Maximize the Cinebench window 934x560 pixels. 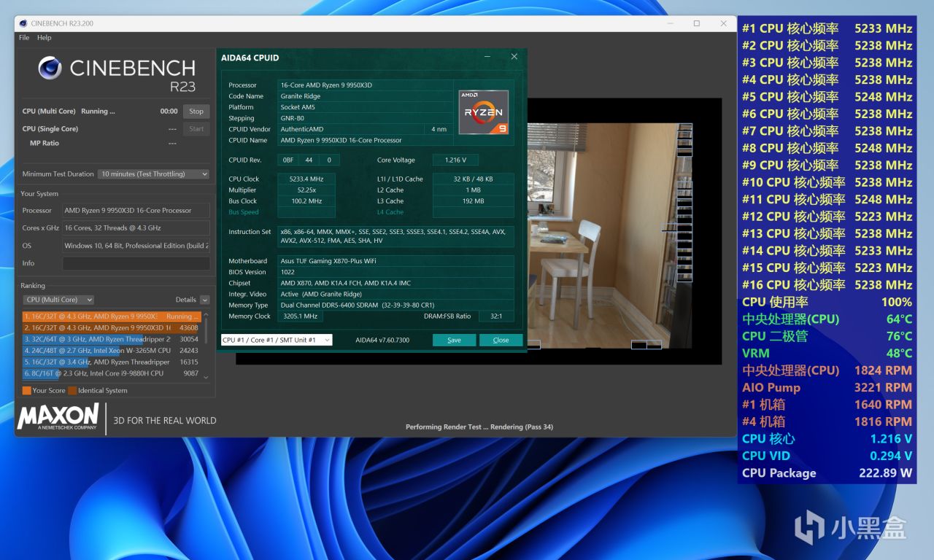[696, 23]
